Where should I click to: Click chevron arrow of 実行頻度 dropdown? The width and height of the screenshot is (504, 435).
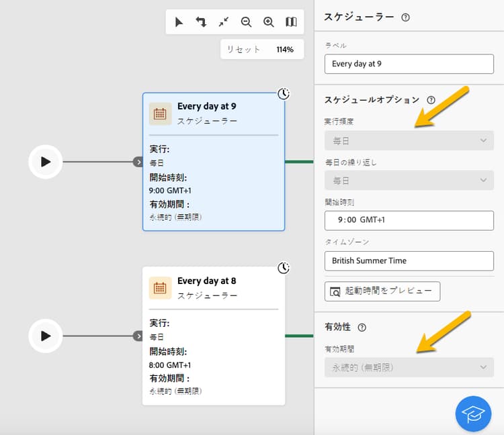point(483,140)
